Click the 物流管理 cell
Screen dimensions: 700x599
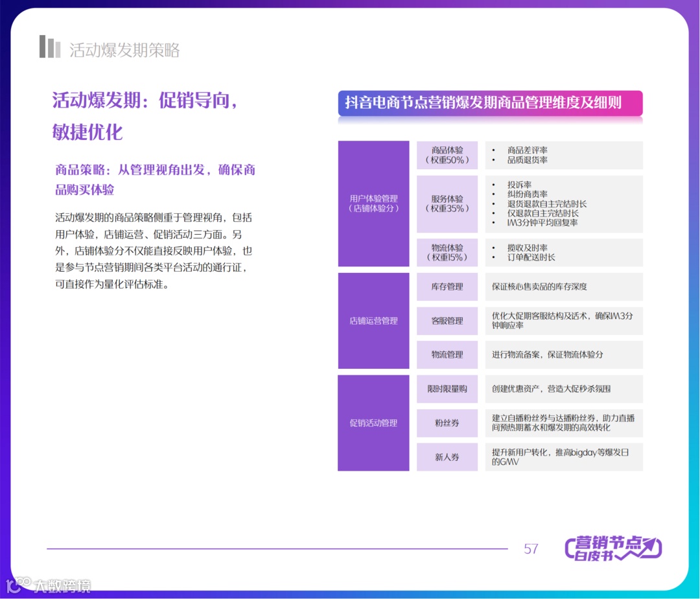tap(447, 355)
